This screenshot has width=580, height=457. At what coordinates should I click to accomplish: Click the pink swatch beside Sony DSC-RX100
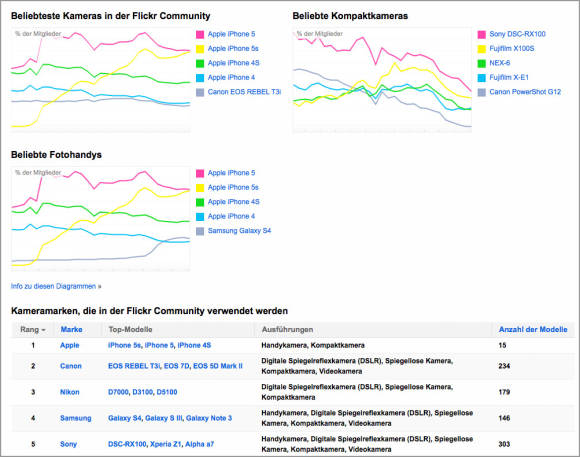pos(482,34)
